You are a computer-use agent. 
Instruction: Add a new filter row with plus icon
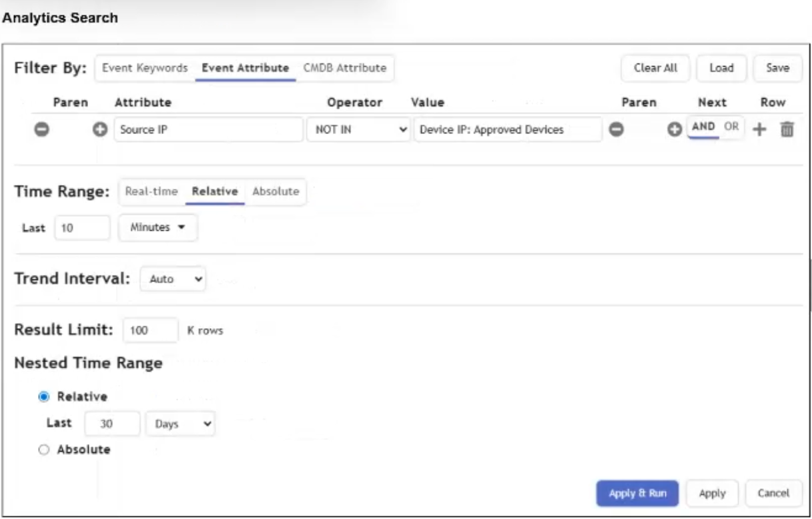point(759,130)
